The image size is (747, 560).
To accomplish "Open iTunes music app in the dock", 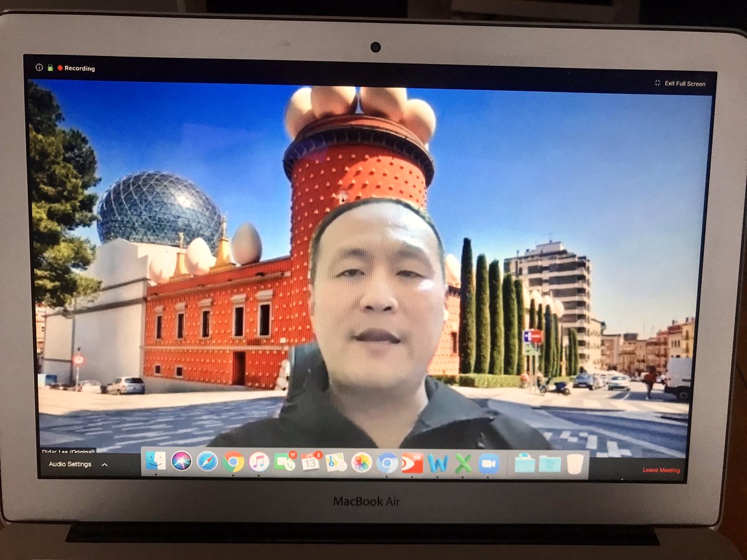I will [258, 462].
